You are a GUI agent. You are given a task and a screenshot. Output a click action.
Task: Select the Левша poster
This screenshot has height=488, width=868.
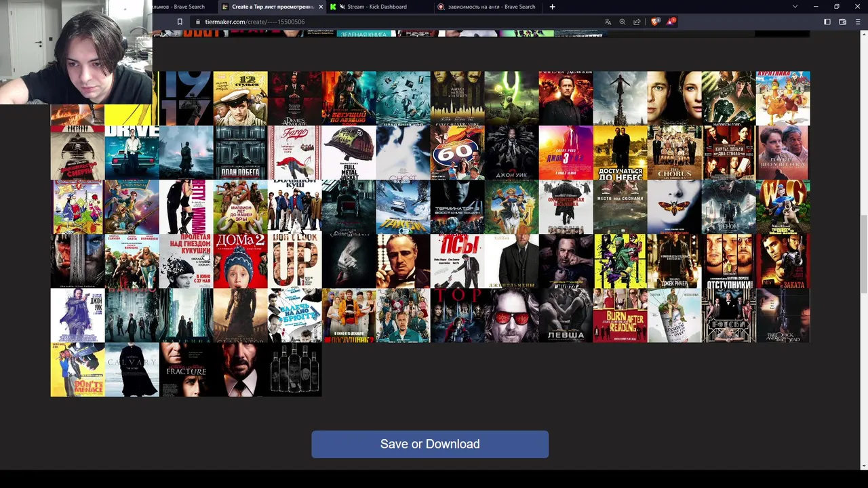tap(566, 315)
